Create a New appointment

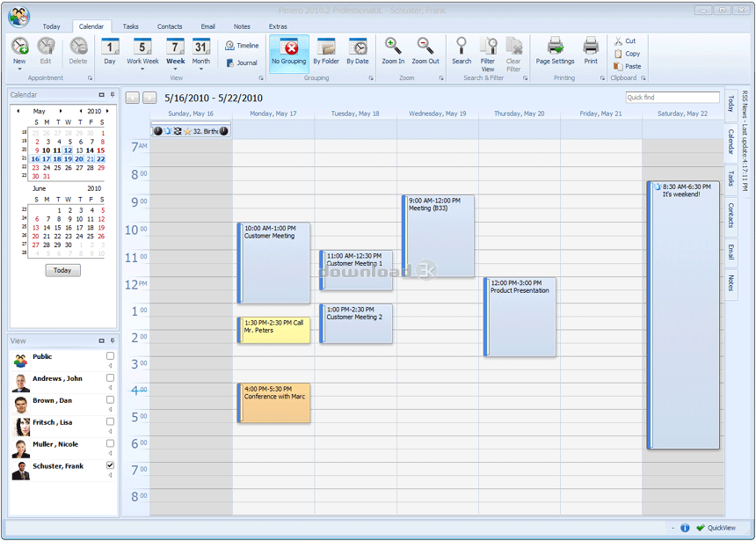pyautogui.click(x=19, y=50)
